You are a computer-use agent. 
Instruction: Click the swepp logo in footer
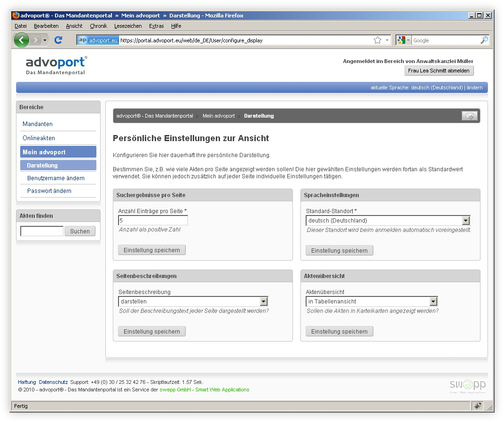point(467,386)
